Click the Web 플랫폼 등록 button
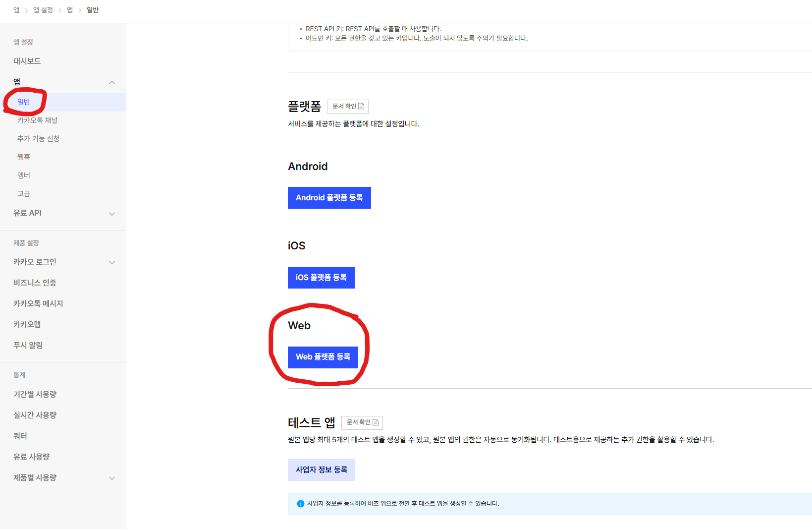 point(323,357)
